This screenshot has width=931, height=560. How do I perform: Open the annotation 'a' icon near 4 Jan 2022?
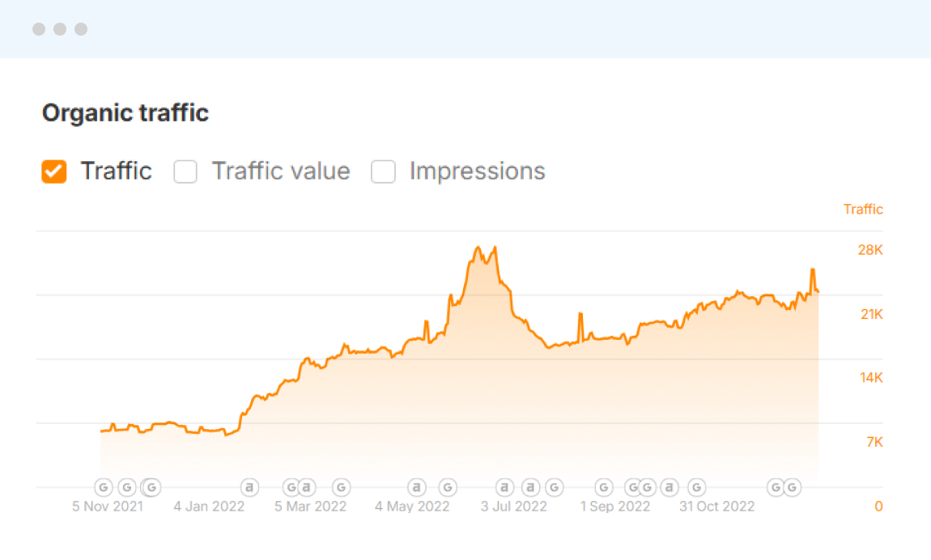[249, 487]
